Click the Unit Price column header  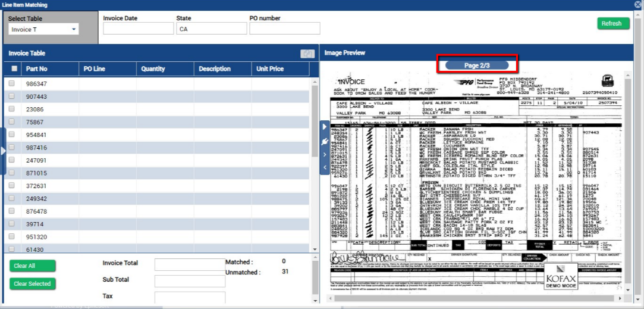(x=280, y=68)
